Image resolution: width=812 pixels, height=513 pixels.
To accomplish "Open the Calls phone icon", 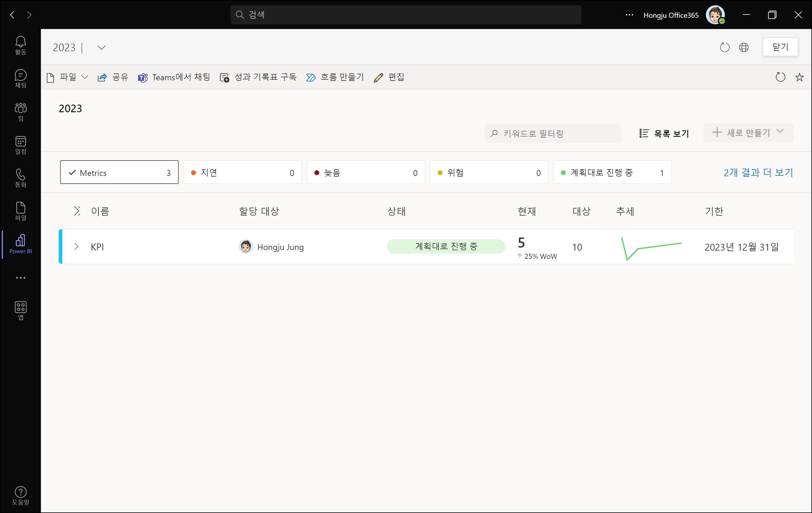I will coord(20,178).
